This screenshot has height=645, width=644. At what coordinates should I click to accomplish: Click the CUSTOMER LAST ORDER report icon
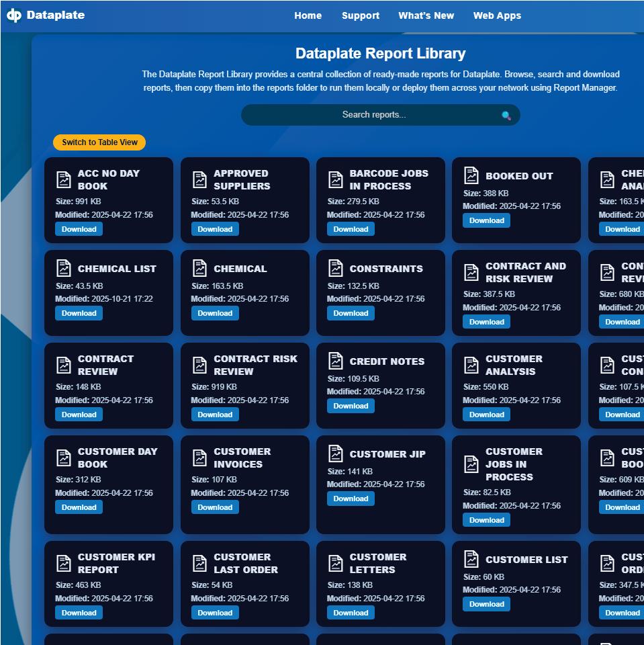tap(199, 564)
